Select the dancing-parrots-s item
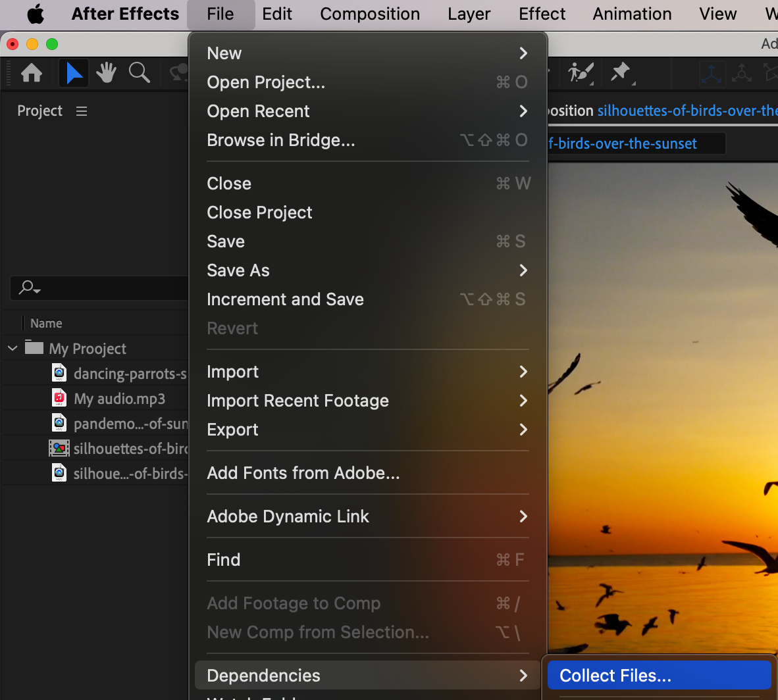 click(x=130, y=373)
